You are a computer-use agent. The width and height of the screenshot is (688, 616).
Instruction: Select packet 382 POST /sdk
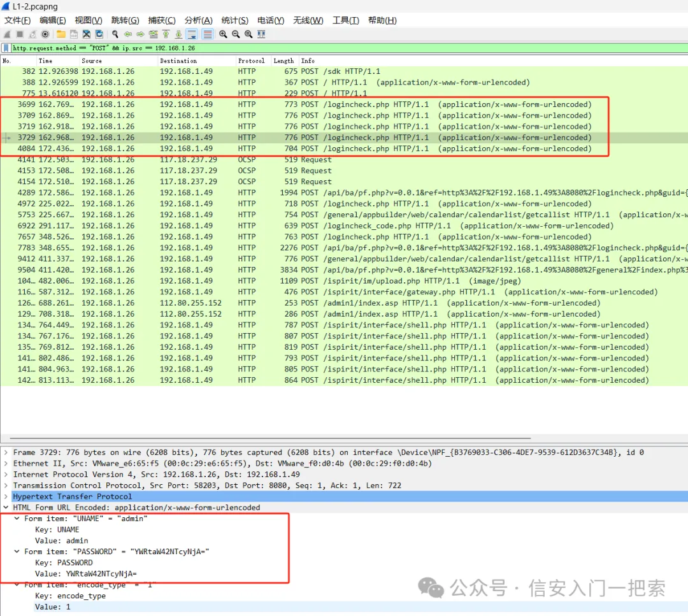click(x=344, y=71)
